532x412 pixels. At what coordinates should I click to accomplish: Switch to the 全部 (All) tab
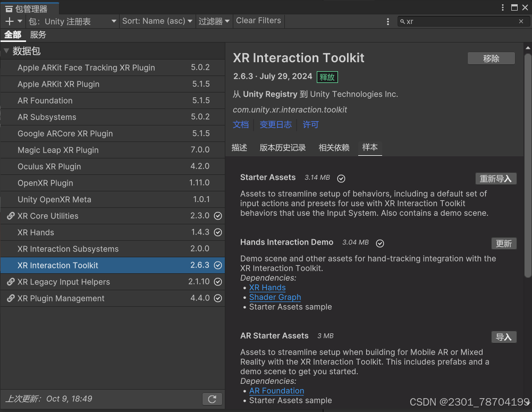click(x=13, y=35)
